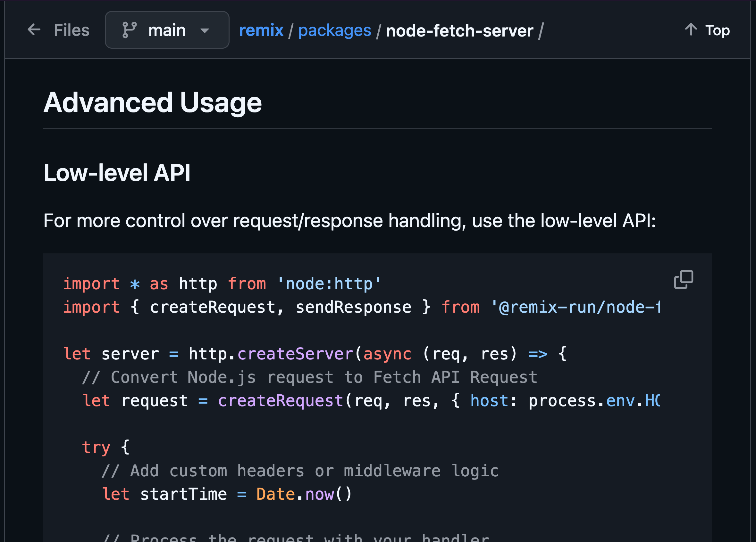Click the low-level API description paragraph
Screen dimensions: 756x542
(x=349, y=220)
